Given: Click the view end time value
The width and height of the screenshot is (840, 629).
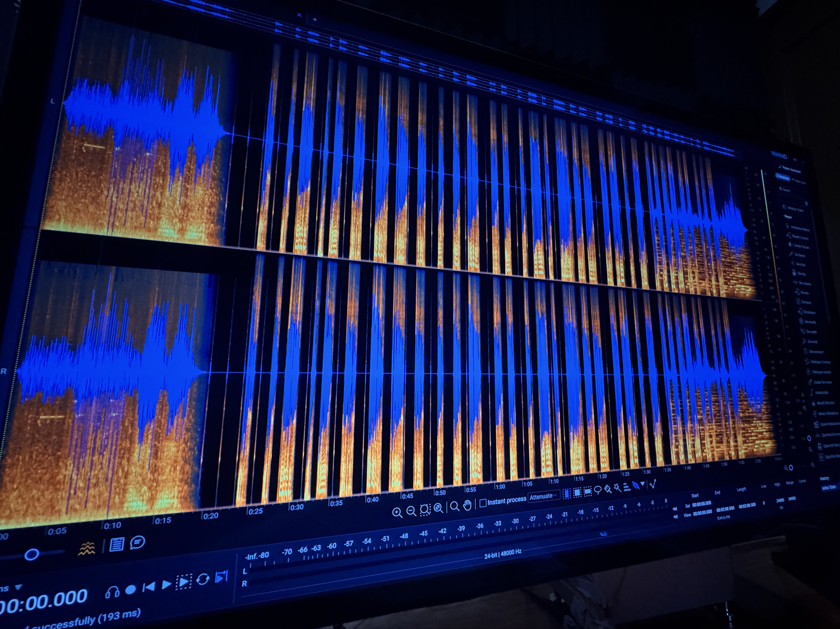Looking at the screenshot, I should click(x=725, y=509).
